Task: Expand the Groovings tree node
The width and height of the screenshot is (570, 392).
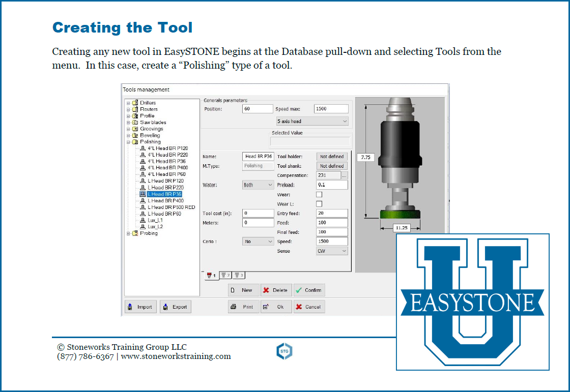Action: point(128,129)
